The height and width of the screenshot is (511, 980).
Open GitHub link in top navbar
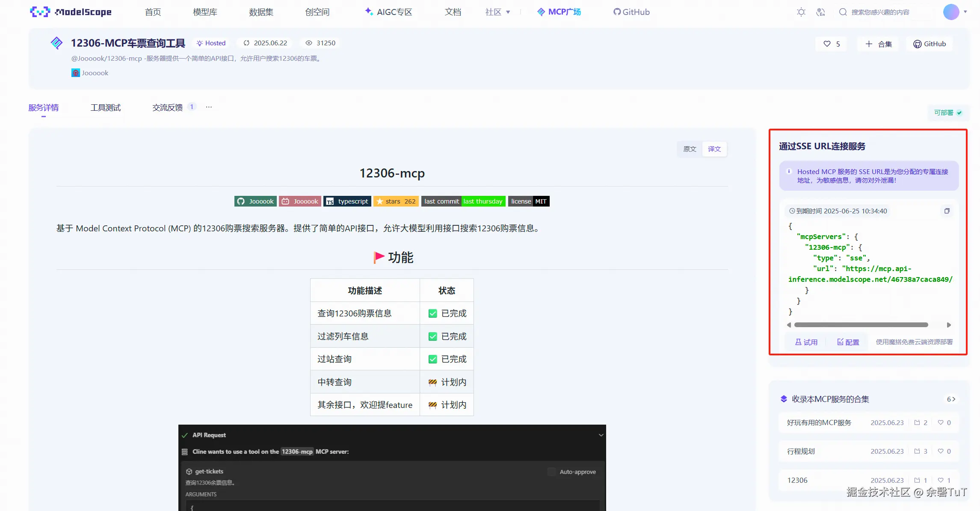pyautogui.click(x=631, y=12)
